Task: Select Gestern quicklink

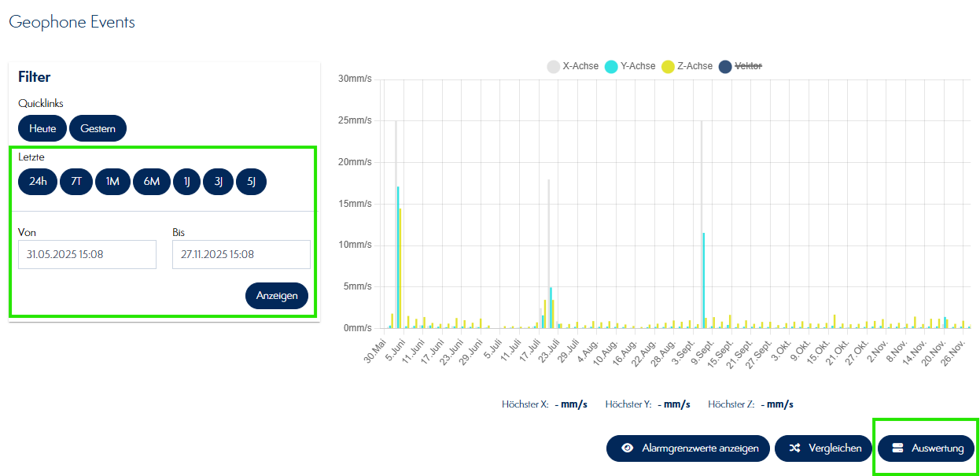Action: coord(98,128)
